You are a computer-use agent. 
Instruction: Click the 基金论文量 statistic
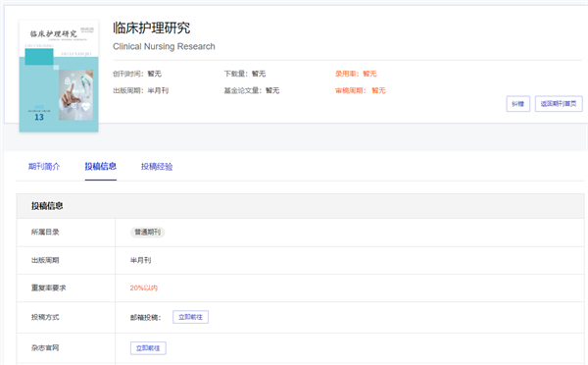[252, 90]
